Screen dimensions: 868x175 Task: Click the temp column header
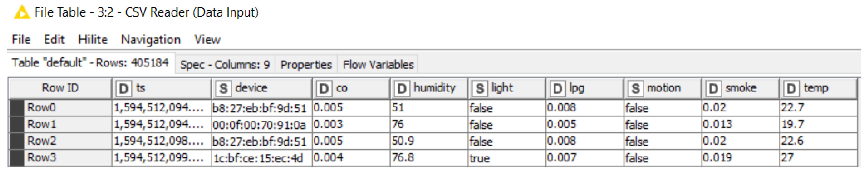[x=815, y=88]
